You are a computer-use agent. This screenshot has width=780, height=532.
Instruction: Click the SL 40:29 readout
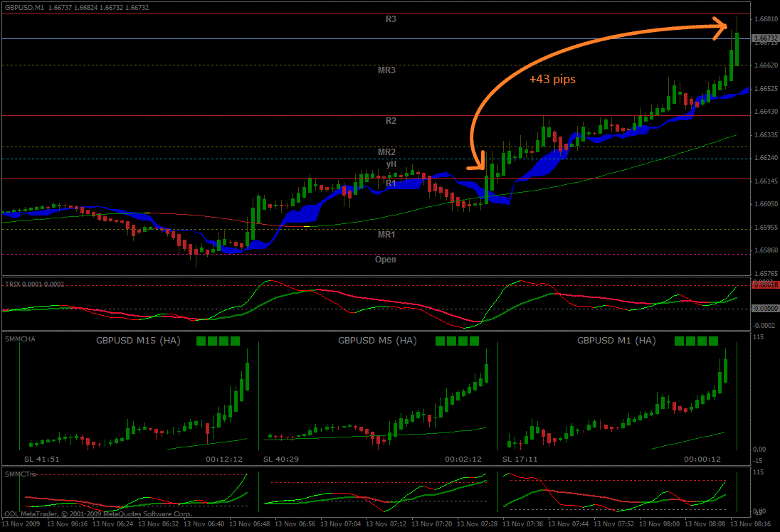[281, 459]
